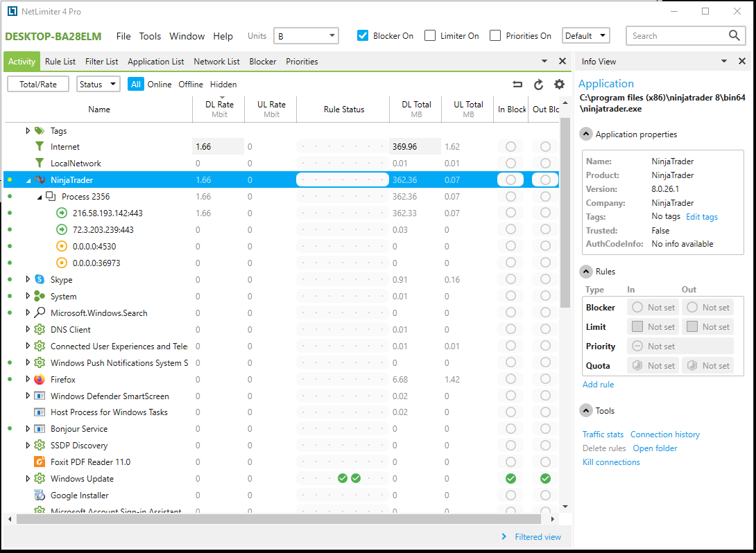Click the Kill connections link

[611, 462]
